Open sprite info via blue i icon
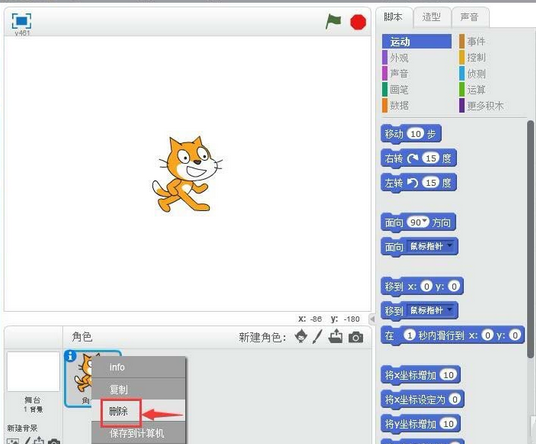The height and width of the screenshot is (444, 536). [x=70, y=356]
